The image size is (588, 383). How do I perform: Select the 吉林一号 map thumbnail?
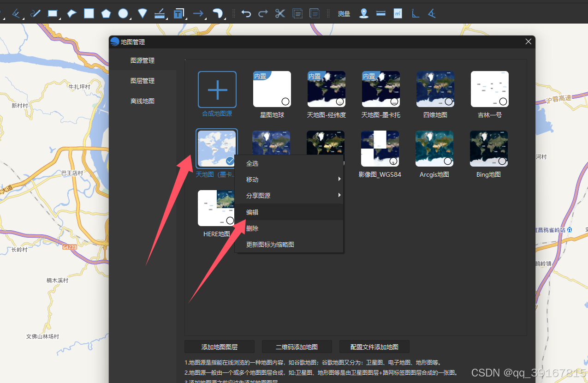[x=490, y=89]
